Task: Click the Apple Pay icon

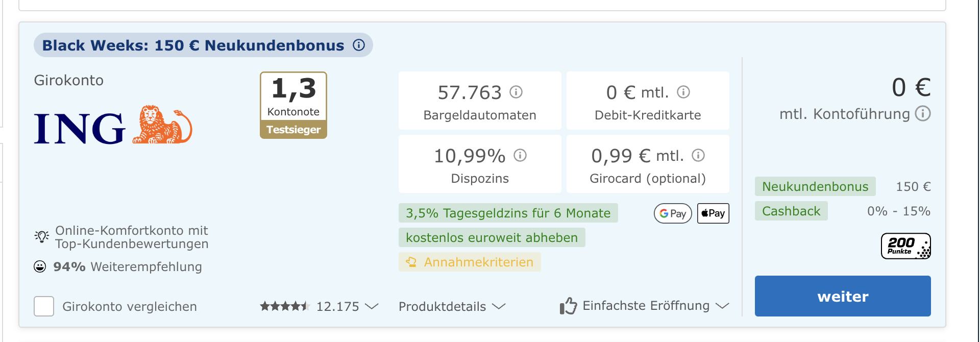Action: 713,213
